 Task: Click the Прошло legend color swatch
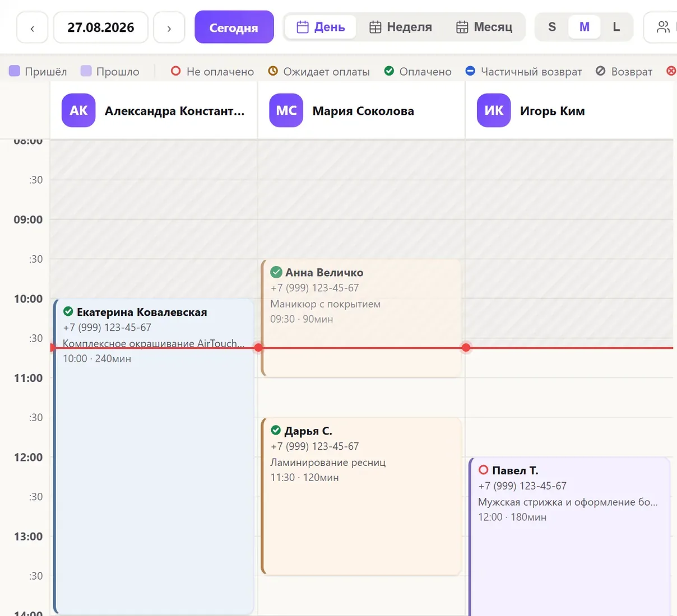click(86, 71)
